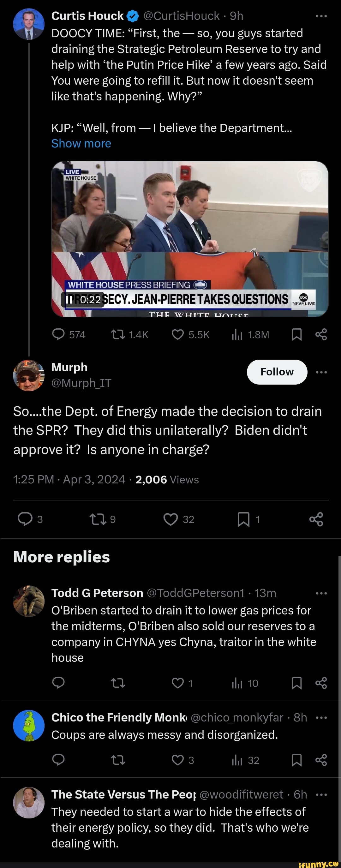Open more options on Todd G Peterson's reply
Screen dimensions: 341x868
coord(321,593)
